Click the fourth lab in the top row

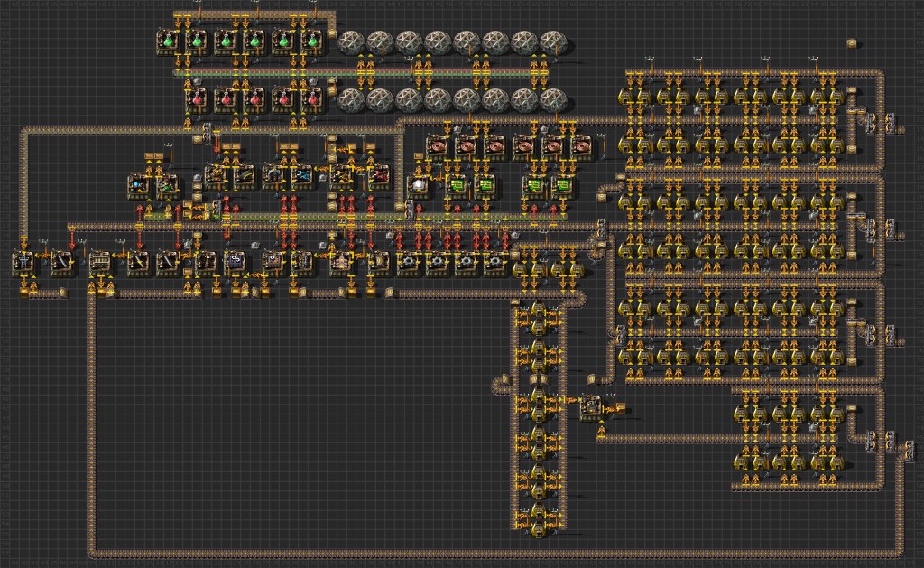pyautogui.click(x=438, y=42)
